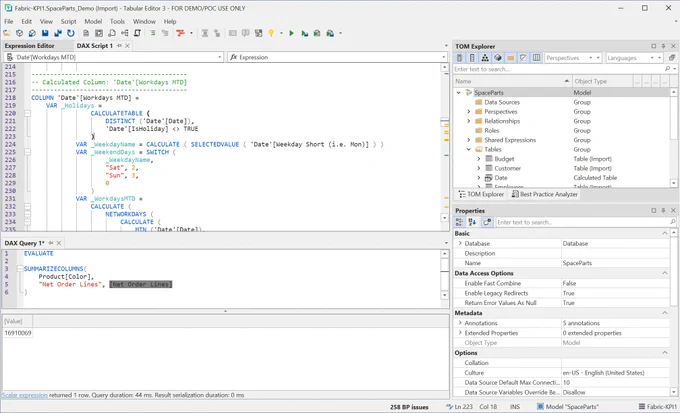Expand the Perspectives group tree node
The width and height of the screenshot is (680, 413).
point(469,111)
